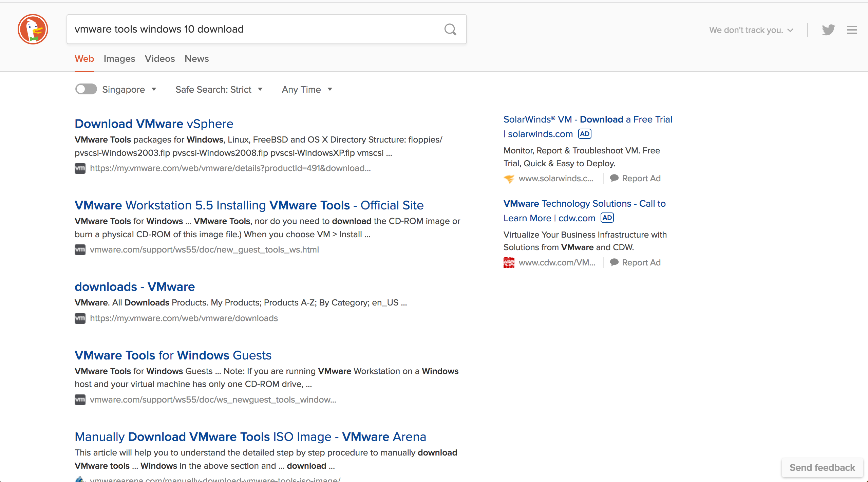Click the SolarWinds orange favicon
This screenshot has height=482, width=868.
[x=509, y=179]
